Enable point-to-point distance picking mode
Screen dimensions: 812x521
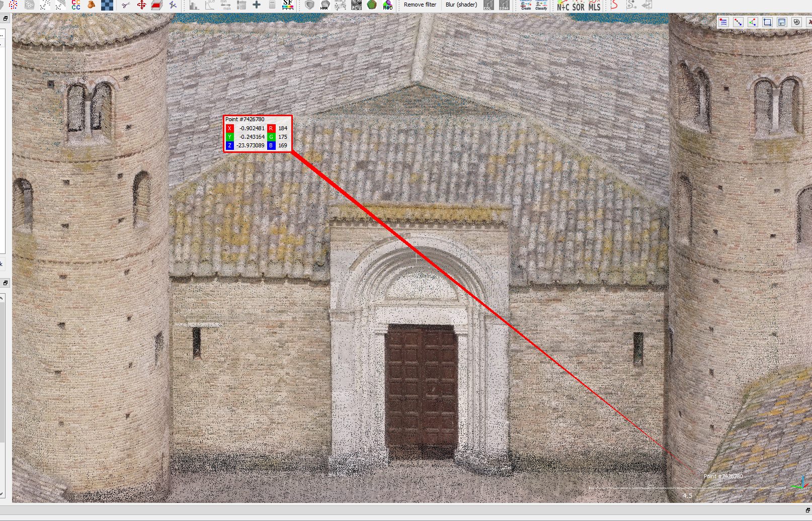(738, 22)
